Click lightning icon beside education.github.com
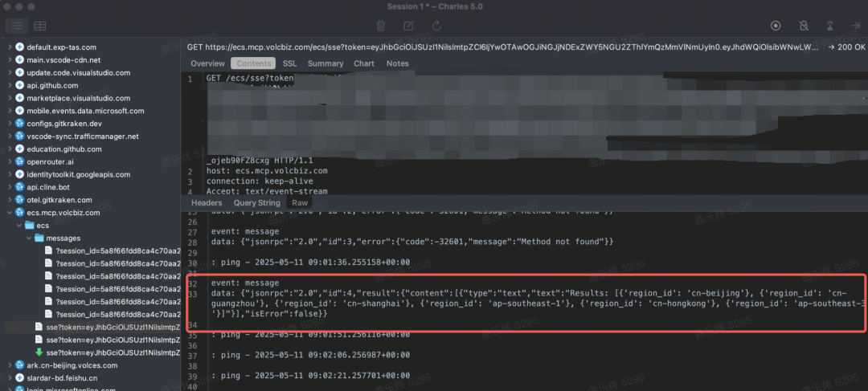The width and height of the screenshot is (868, 391). (x=20, y=149)
